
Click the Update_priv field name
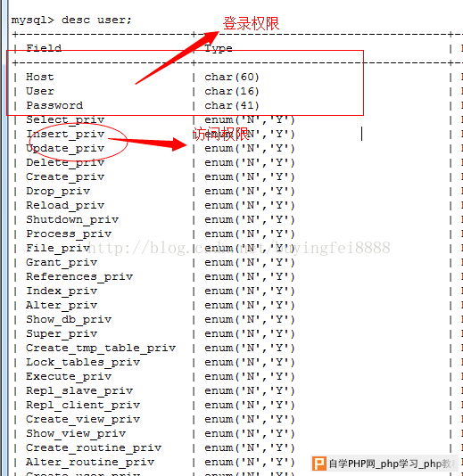pyautogui.click(x=65, y=149)
